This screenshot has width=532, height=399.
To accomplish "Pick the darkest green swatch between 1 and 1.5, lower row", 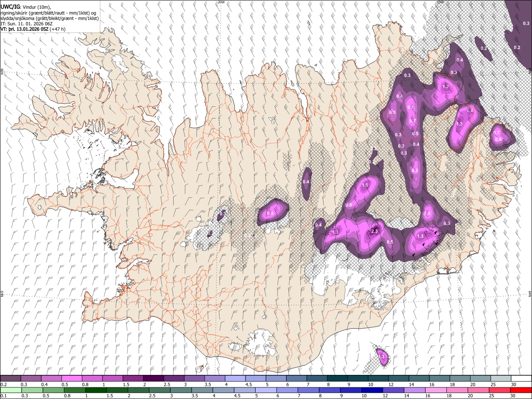I will click(x=96, y=390).
